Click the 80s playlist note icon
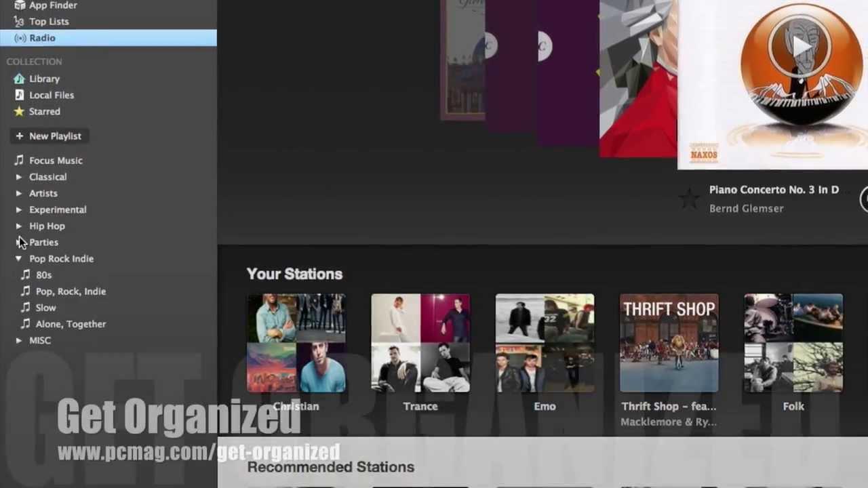 click(x=26, y=274)
